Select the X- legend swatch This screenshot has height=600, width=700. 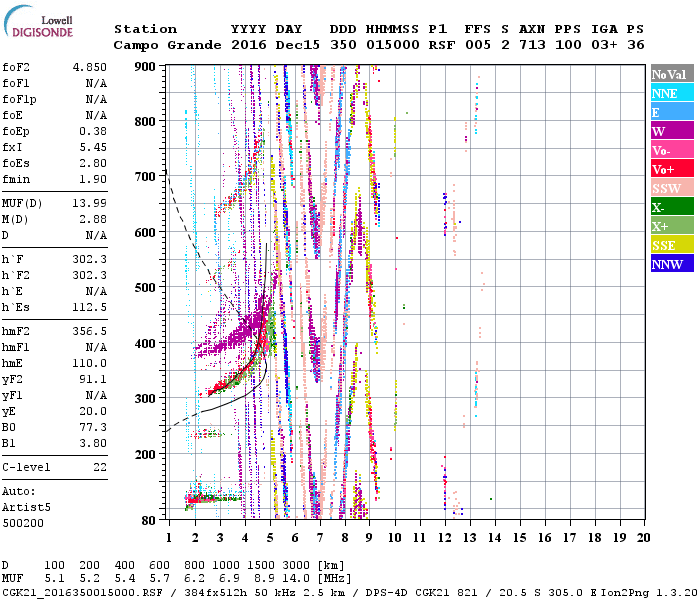click(x=672, y=207)
